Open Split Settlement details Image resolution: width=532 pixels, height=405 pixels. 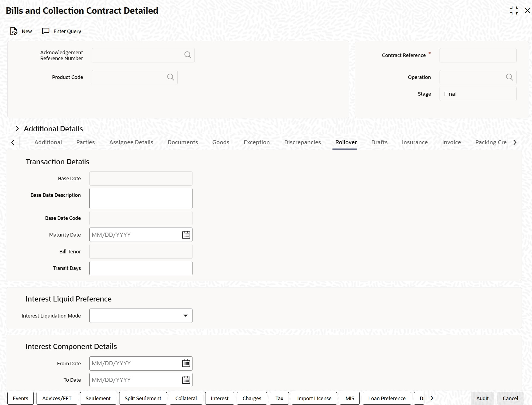[143, 398]
